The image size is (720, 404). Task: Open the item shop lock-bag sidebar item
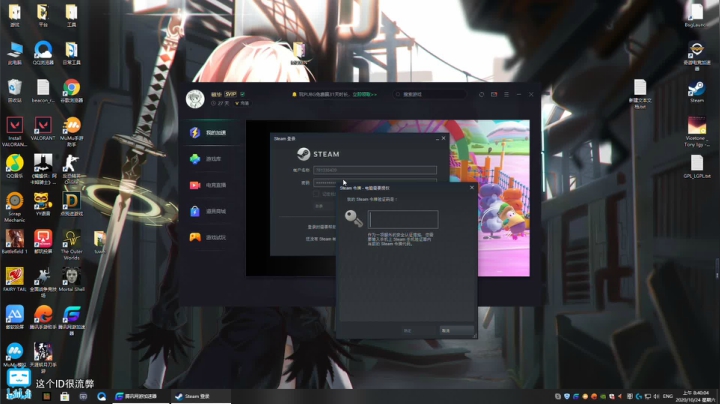(x=209, y=211)
